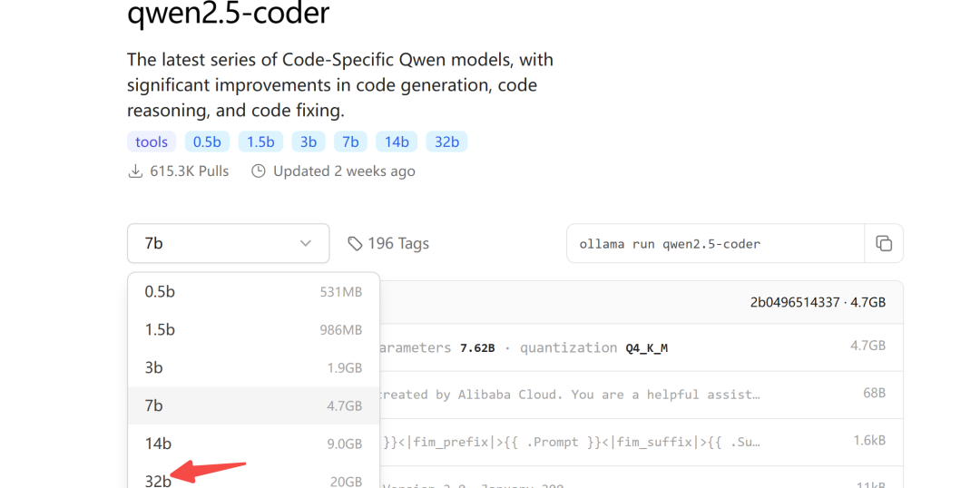Open the 196 Tags link
The height and width of the screenshot is (488, 980).
tap(388, 244)
